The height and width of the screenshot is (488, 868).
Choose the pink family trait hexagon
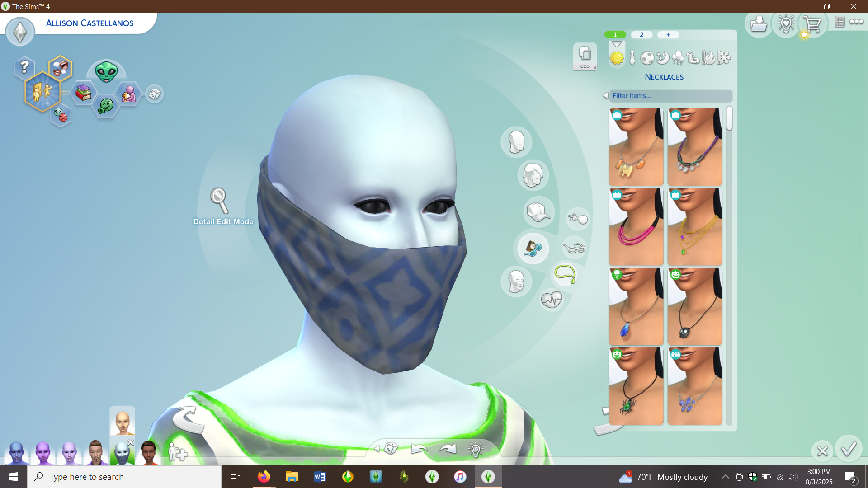click(x=128, y=94)
